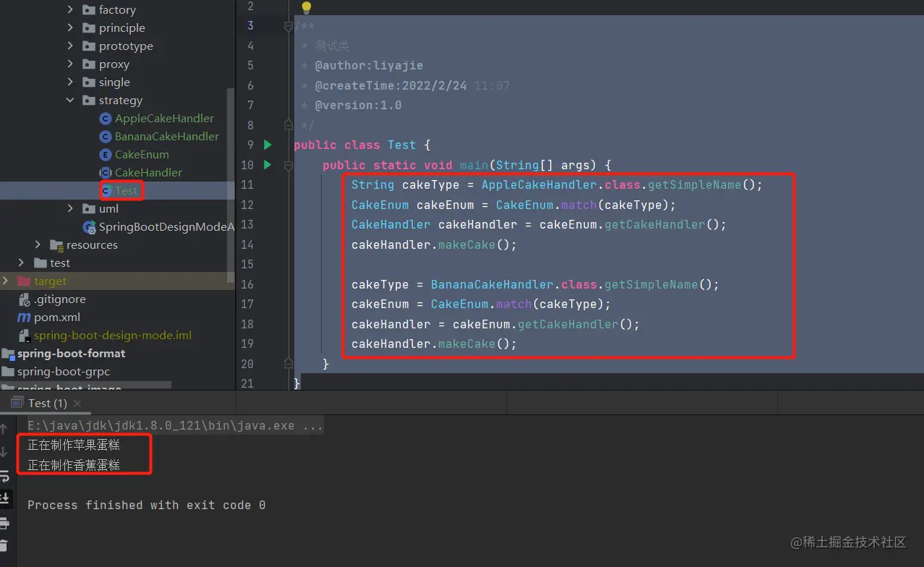Viewport: 924px width, 567px height.
Task: Fold the main method at line 10
Action: click(x=288, y=165)
